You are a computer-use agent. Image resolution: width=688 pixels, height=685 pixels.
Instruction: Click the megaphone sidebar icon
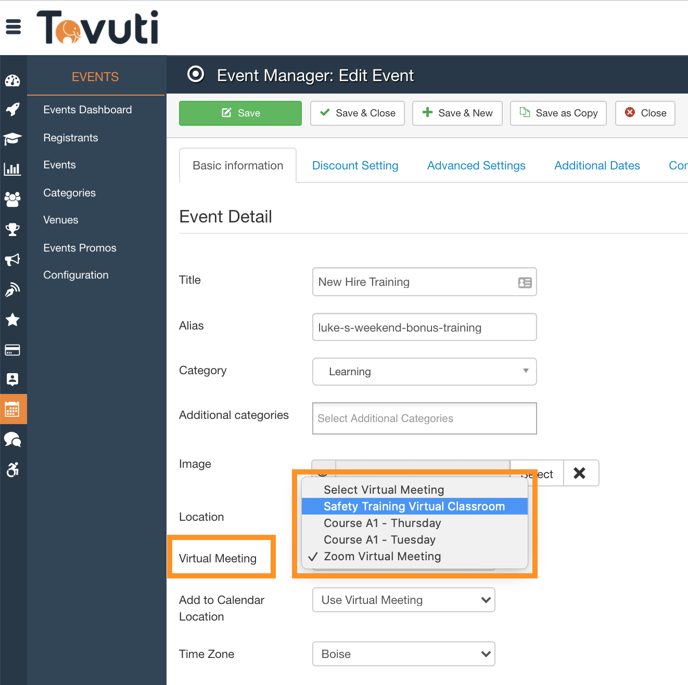[x=13, y=260]
